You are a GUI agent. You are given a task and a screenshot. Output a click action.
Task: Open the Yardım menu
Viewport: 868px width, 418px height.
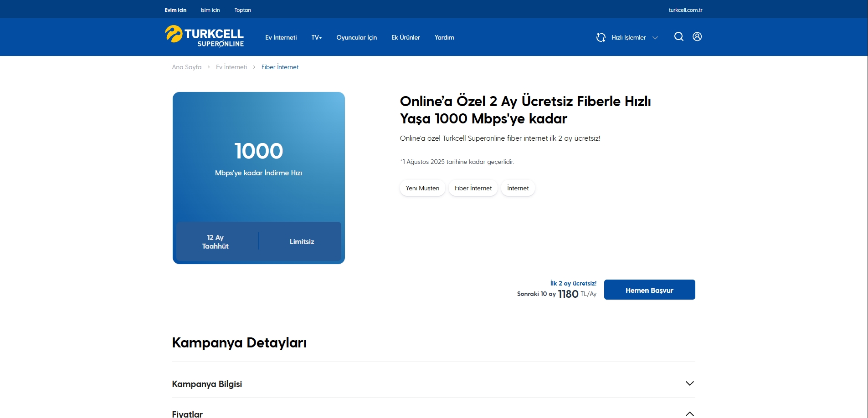pos(444,37)
